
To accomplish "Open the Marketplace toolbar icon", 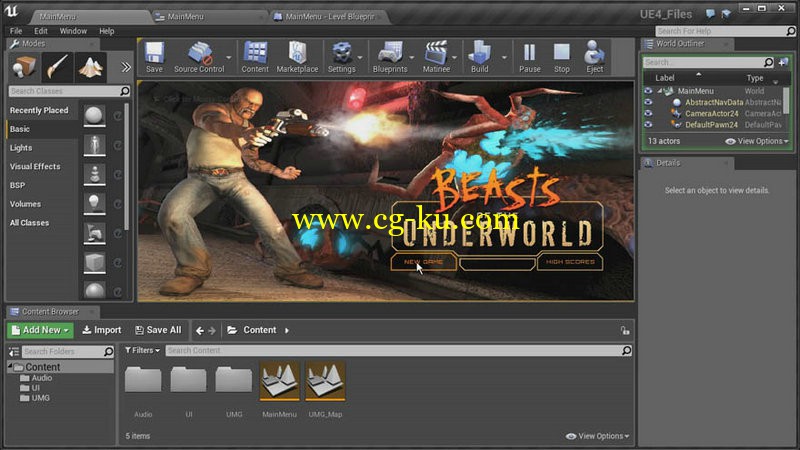I will [x=297, y=57].
